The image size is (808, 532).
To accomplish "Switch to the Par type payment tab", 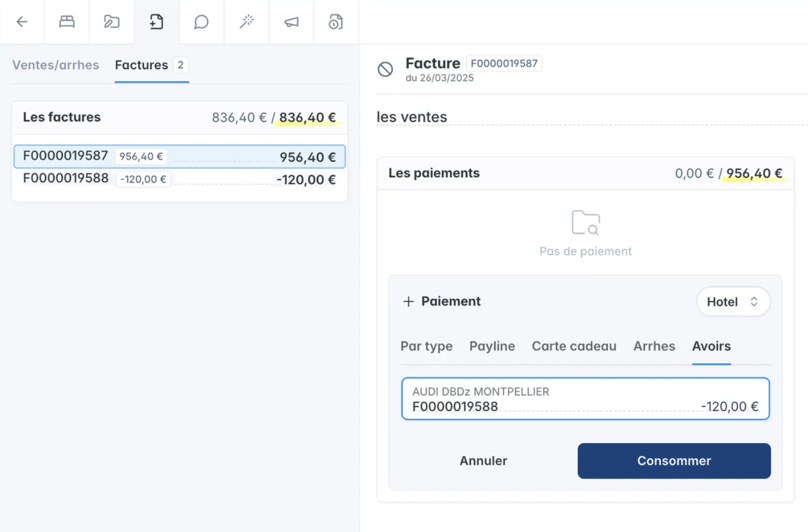I will (427, 346).
